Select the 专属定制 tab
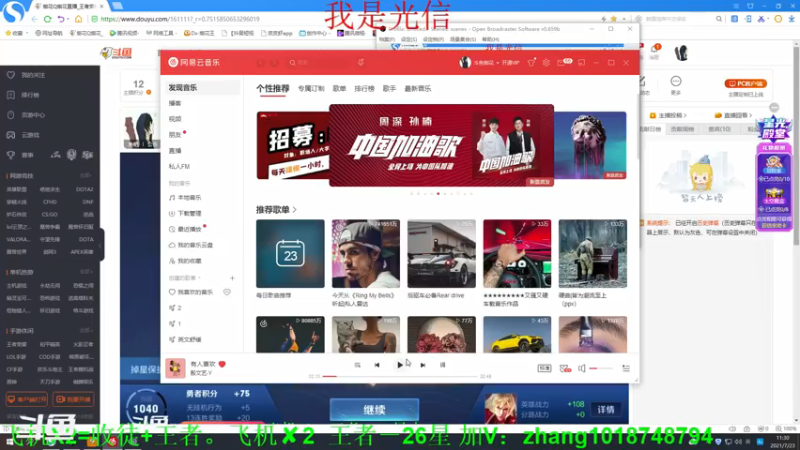The height and width of the screenshot is (450, 800). [311, 89]
